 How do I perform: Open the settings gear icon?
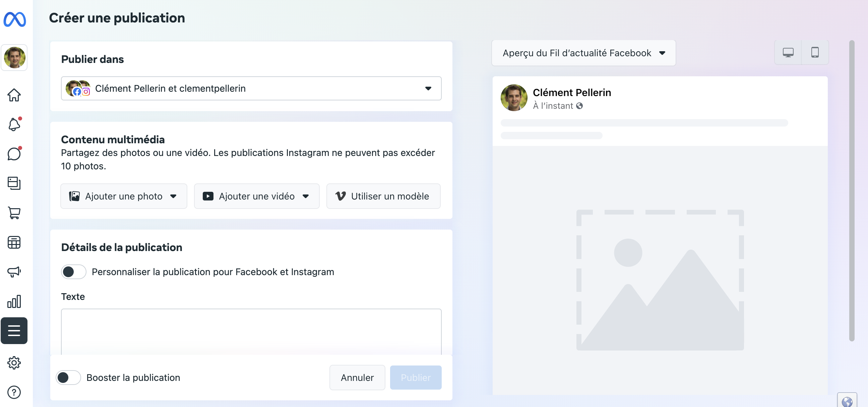(14, 362)
